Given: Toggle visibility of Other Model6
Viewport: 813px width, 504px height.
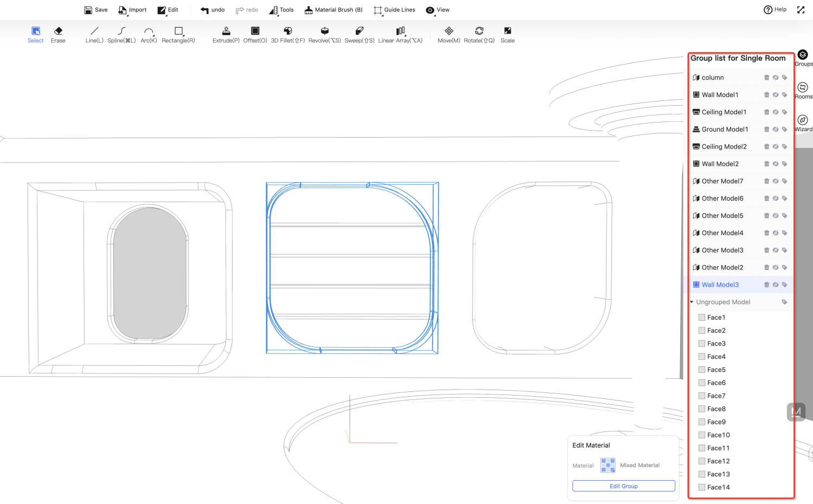Looking at the screenshot, I should pos(776,198).
